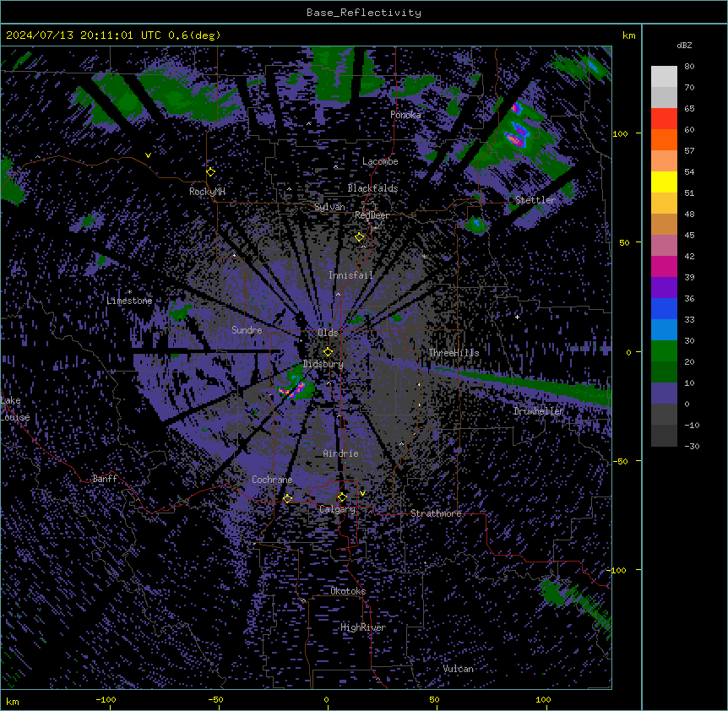This screenshot has height=711, width=728.
Task: Click the -100 tick label on bottom axis
Action: tap(106, 699)
